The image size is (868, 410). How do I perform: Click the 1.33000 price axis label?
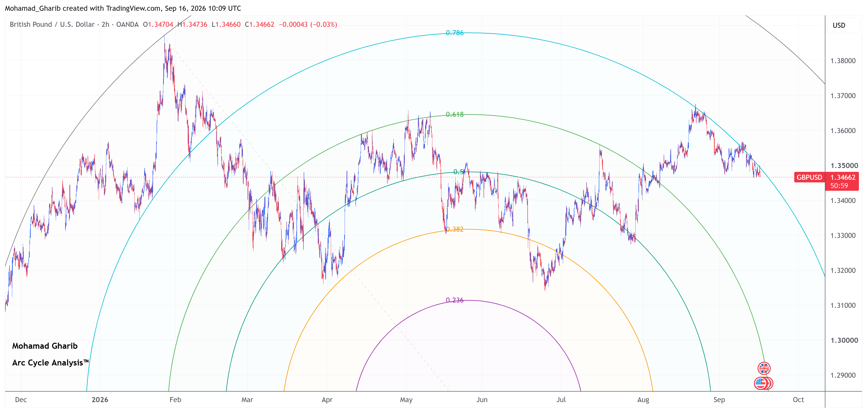pyautogui.click(x=843, y=236)
